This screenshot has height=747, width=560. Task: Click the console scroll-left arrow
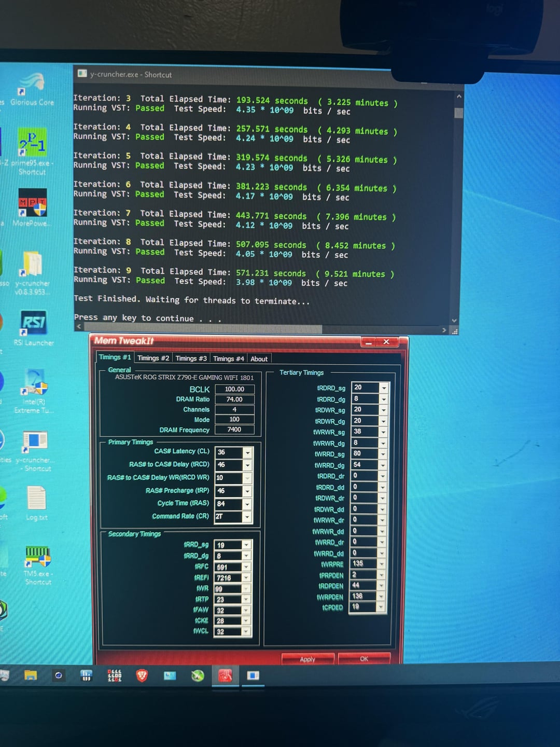click(x=79, y=327)
